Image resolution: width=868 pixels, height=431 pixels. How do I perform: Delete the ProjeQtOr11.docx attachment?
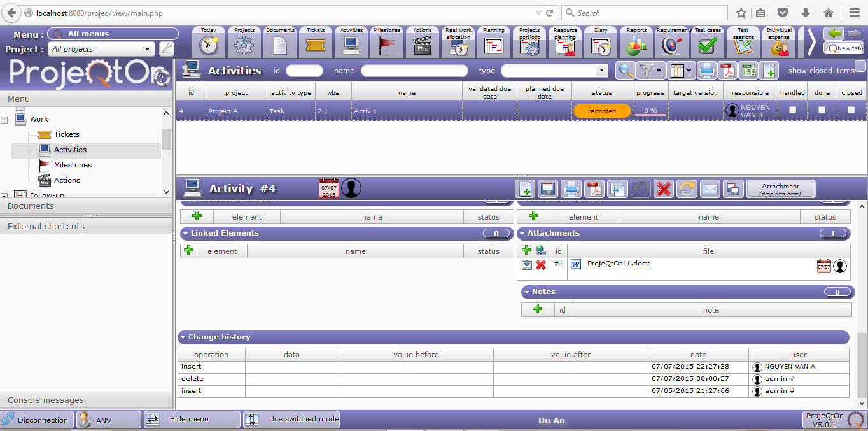[541, 265]
